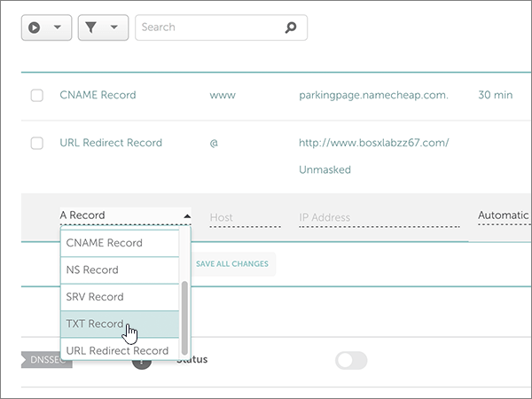Click the record type list scrollbar
The image size is (532, 399).
tap(184, 315)
